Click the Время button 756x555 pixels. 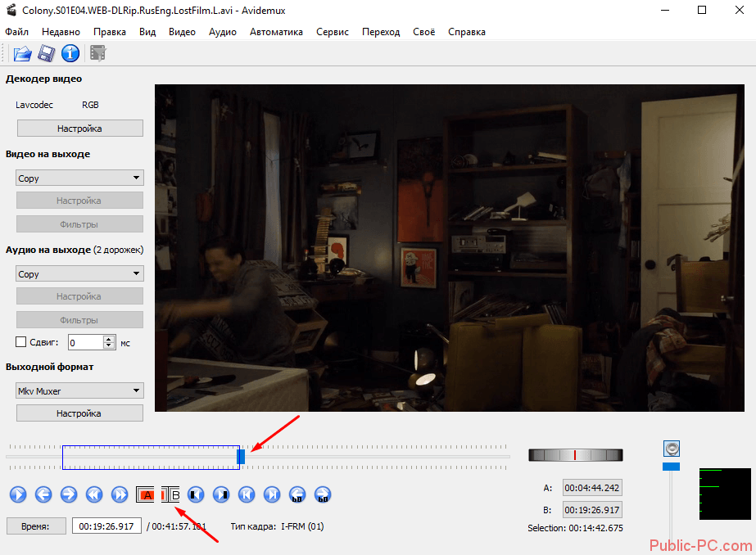(x=36, y=526)
